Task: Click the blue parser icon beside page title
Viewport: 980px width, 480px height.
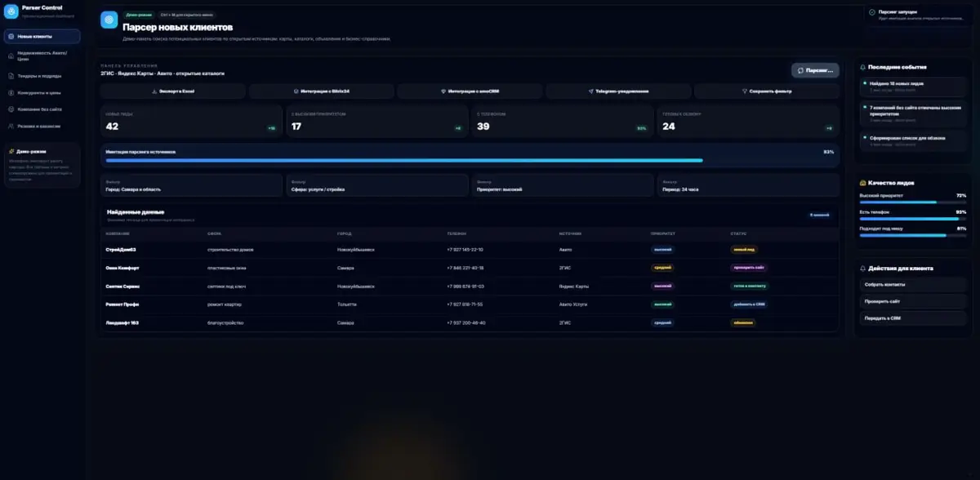Action: [x=109, y=20]
